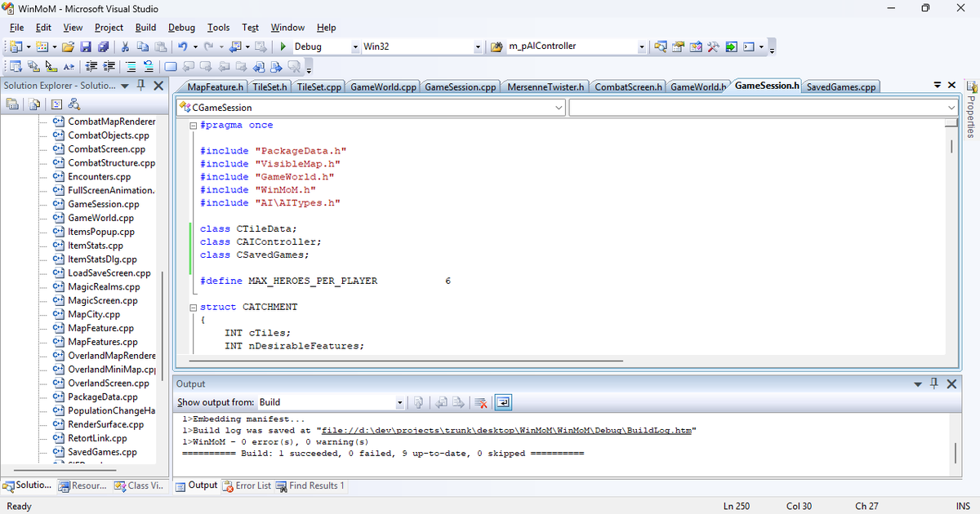
Task: Decrease line indent toolbar icon
Action: tap(91, 66)
